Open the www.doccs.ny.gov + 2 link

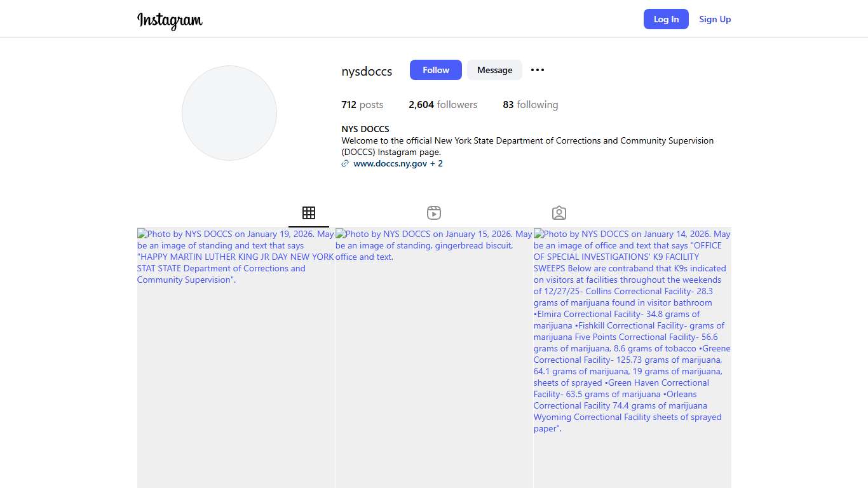pos(398,163)
